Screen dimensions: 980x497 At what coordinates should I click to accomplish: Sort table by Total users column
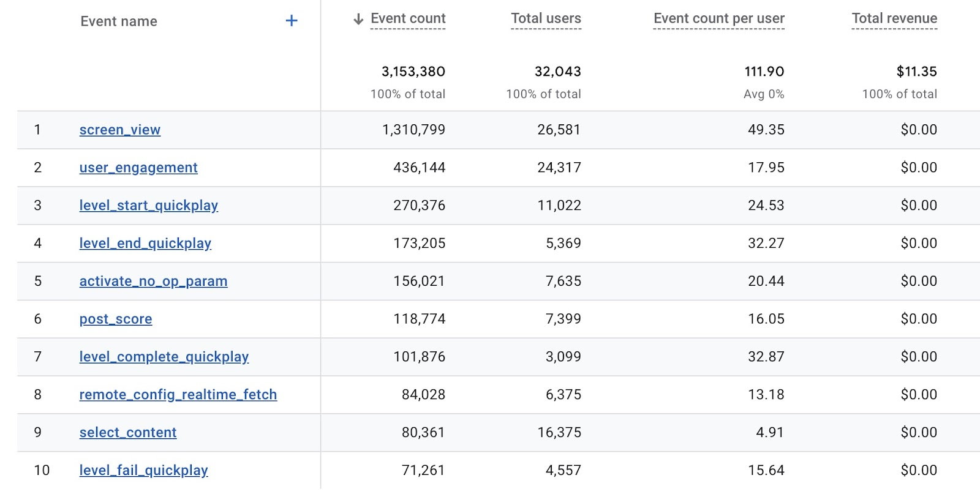[x=546, y=19]
